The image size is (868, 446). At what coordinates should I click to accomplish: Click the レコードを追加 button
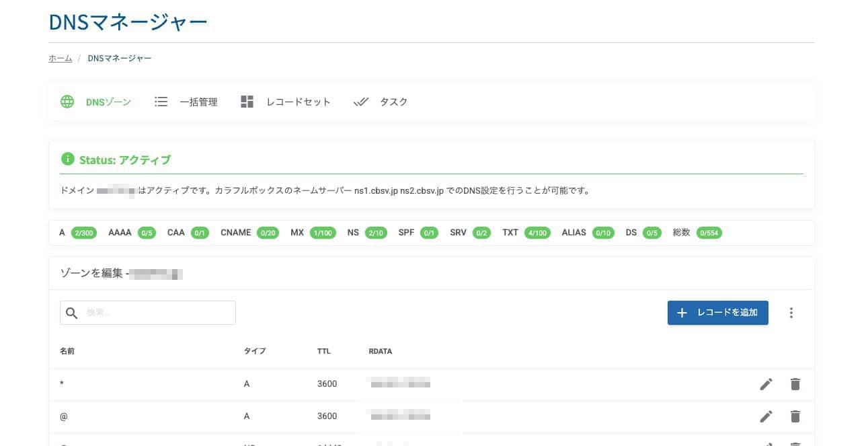click(718, 313)
